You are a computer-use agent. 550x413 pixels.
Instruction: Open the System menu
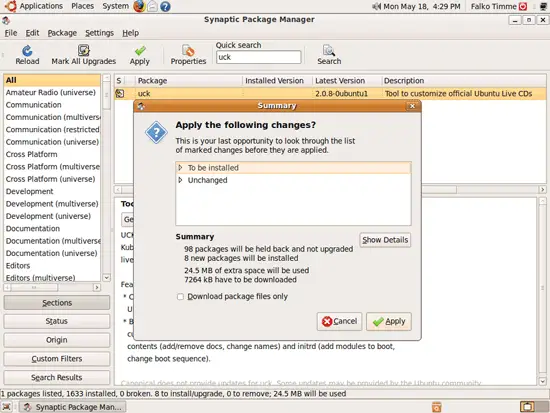115,6
